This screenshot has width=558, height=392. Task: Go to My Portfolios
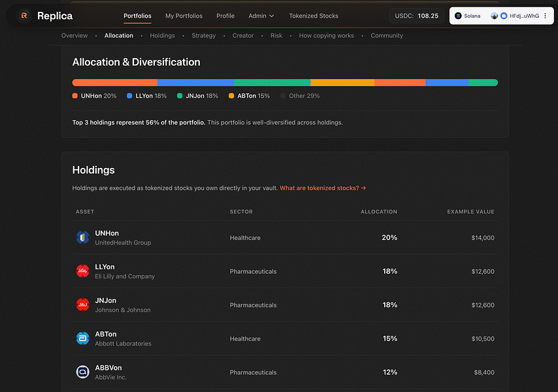click(184, 16)
